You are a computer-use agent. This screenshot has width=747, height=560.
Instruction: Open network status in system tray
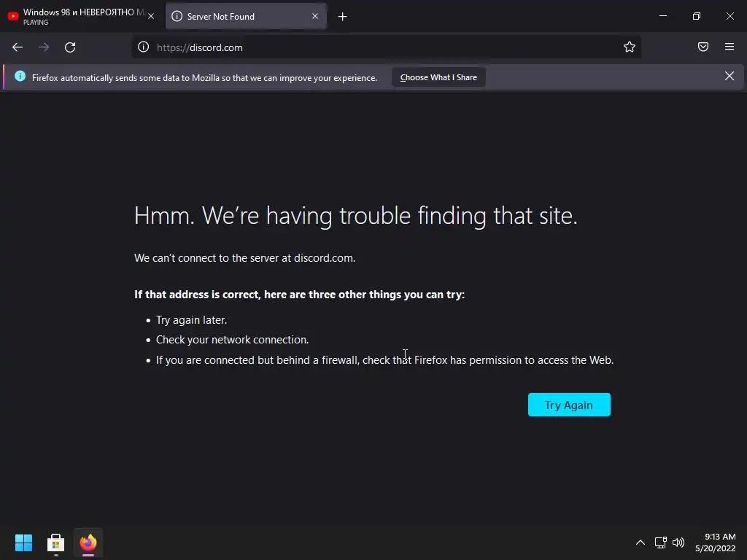[660, 542]
